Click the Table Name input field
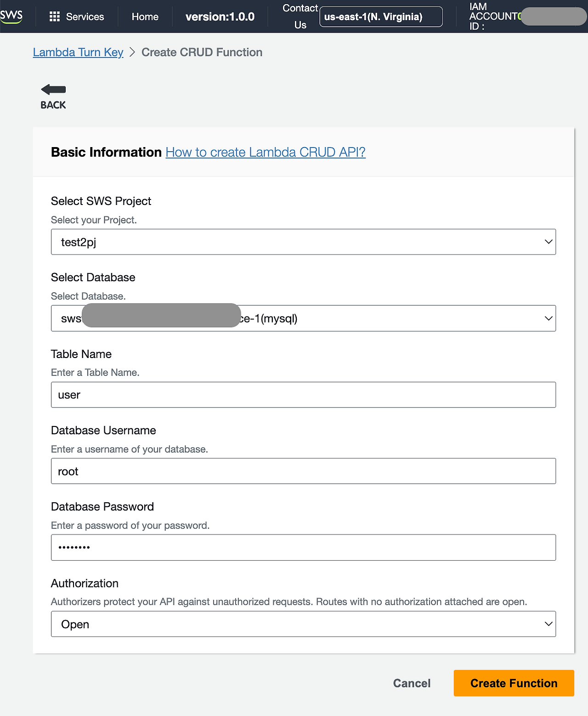 tap(303, 395)
